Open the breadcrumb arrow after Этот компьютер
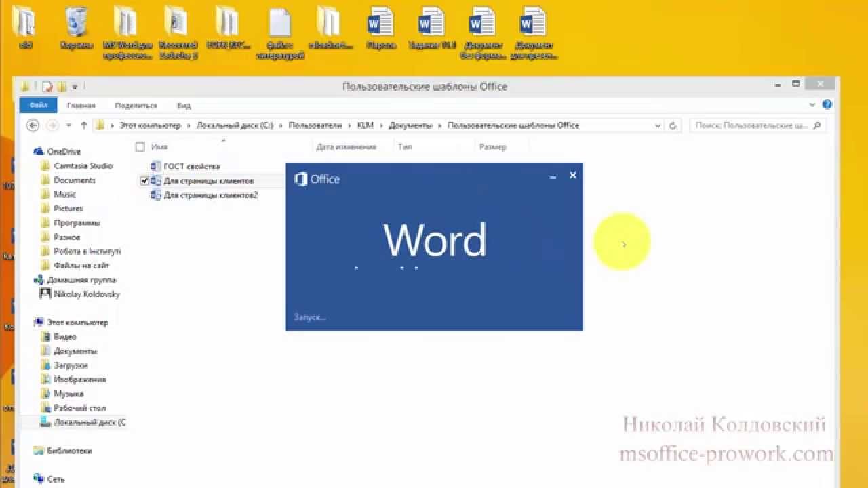Viewport: 868px width, 488px height. pos(189,125)
